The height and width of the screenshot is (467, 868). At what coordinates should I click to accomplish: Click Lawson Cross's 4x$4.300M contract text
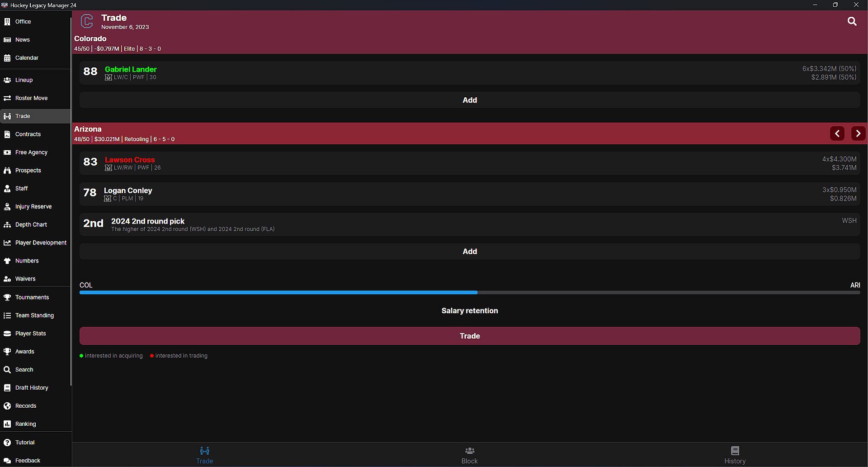(x=839, y=159)
